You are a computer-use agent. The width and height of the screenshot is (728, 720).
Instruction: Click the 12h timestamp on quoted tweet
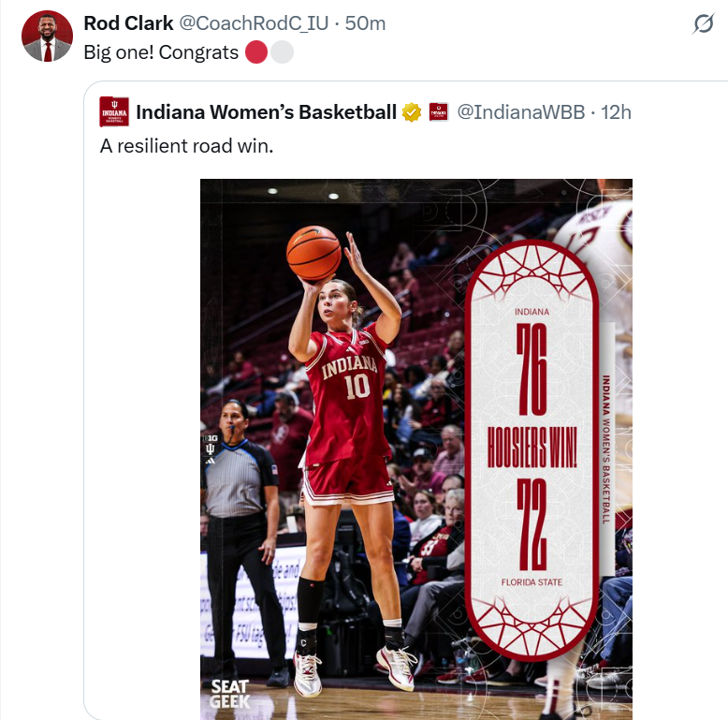point(616,112)
